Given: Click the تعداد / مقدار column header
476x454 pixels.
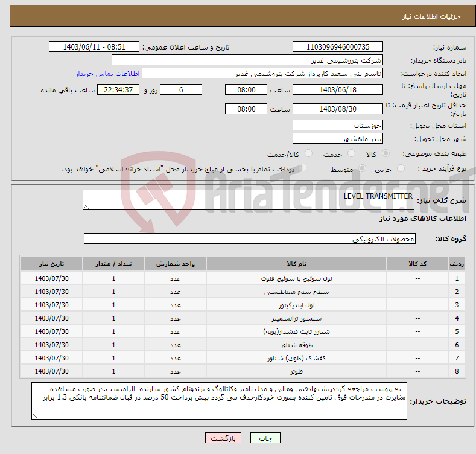Looking at the screenshot, I should [x=113, y=264].
